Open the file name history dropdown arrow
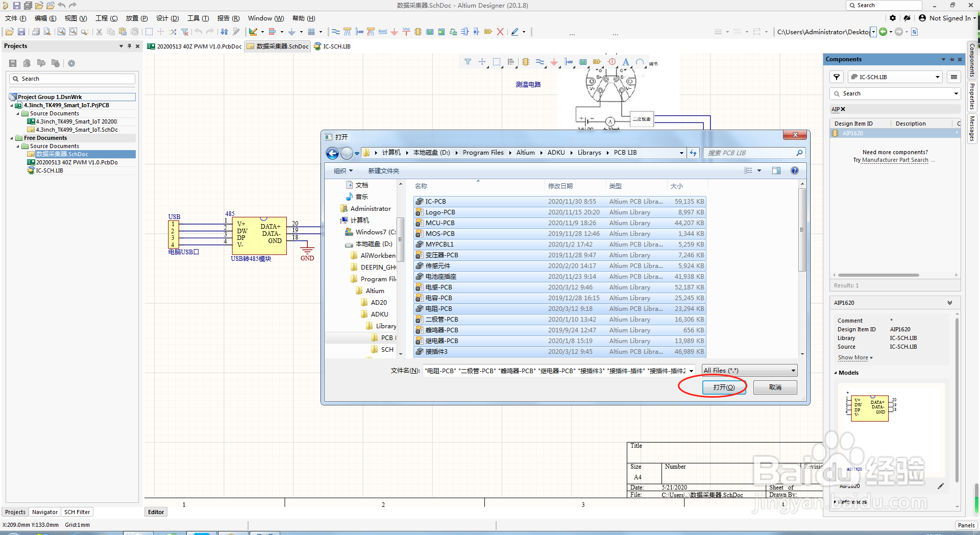 691,371
